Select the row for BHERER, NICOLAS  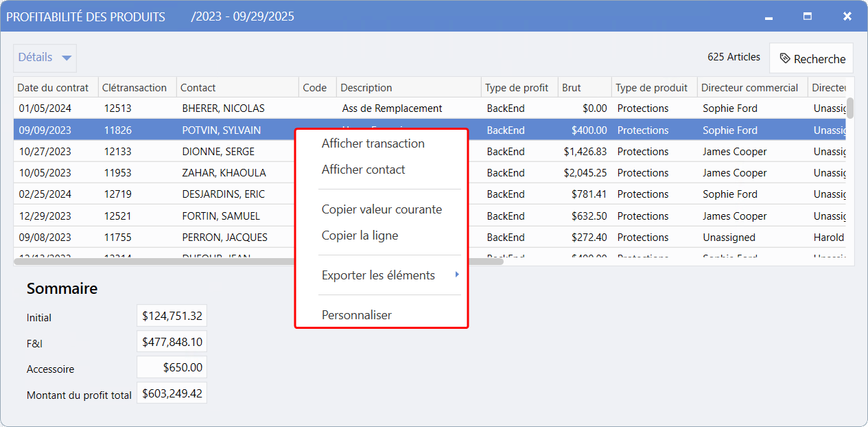[223, 108]
